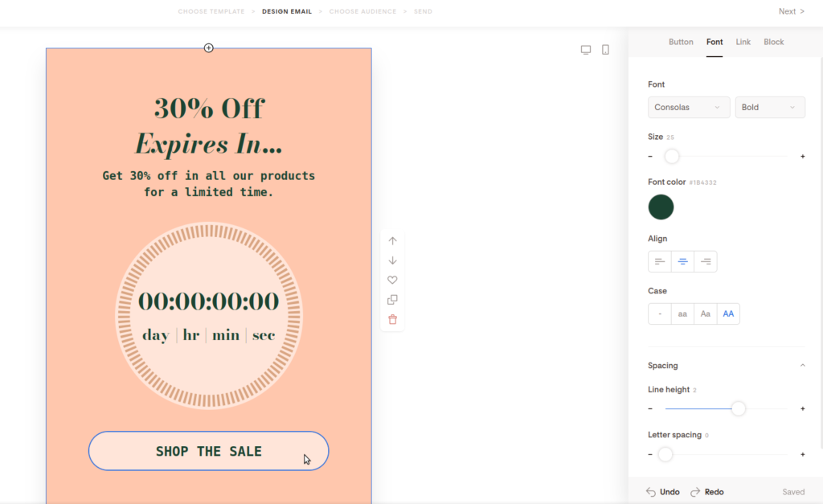823x504 pixels.
Task: Select the 'Get 30% off' paragraph text
Action: pos(209,184)
